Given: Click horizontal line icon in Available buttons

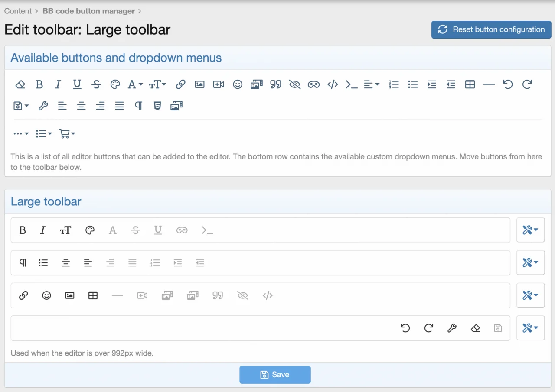Looking at the screenshot, I should click(x=489, y=85).
